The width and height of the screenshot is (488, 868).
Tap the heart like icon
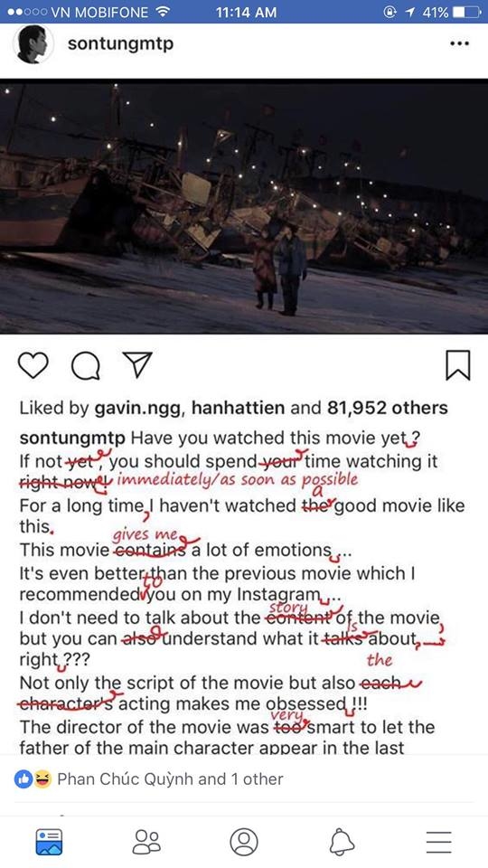(x=33, y=366)
